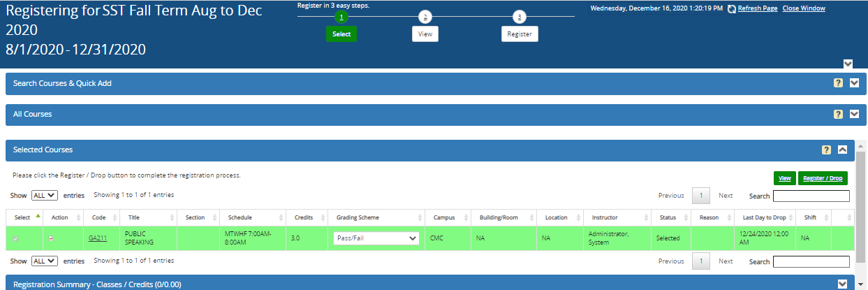Viewport: 868px width, 290px height.
Task: Toggle the select checkbox for Public Speaking
Action: click(x=15, y=238)
